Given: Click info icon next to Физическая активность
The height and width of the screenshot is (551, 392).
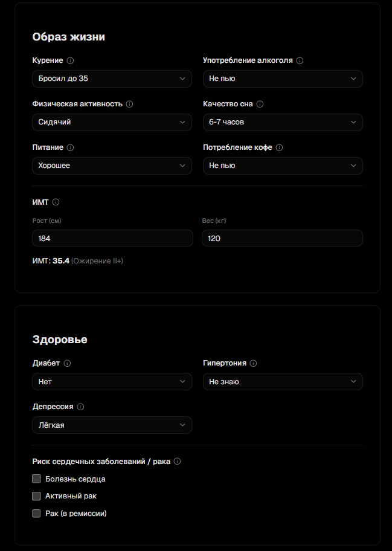Looking at the screenshot, I should (x=129, y=104).
